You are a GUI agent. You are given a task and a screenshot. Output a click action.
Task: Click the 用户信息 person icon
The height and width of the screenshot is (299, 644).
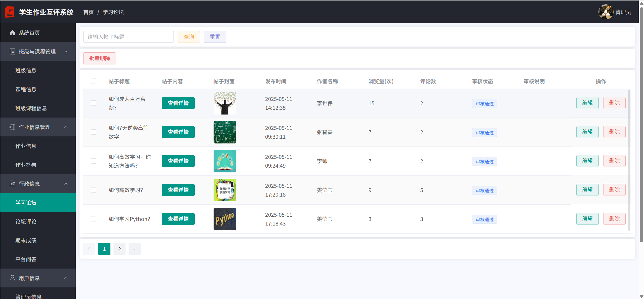12,278
